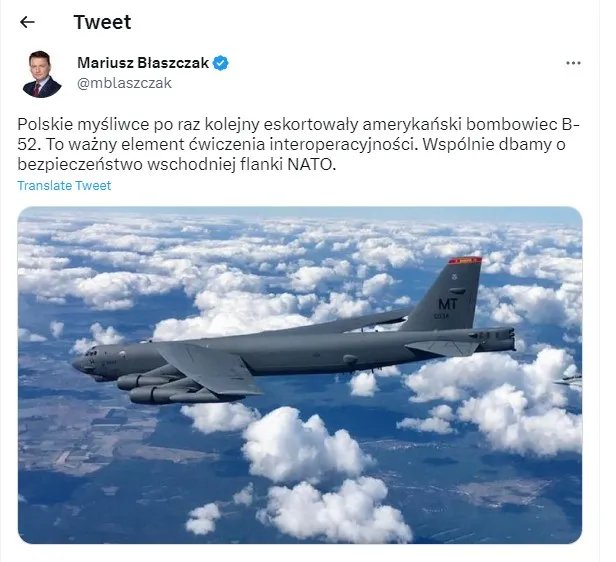
Task: Click the back arrow
Action: (27, 22)
